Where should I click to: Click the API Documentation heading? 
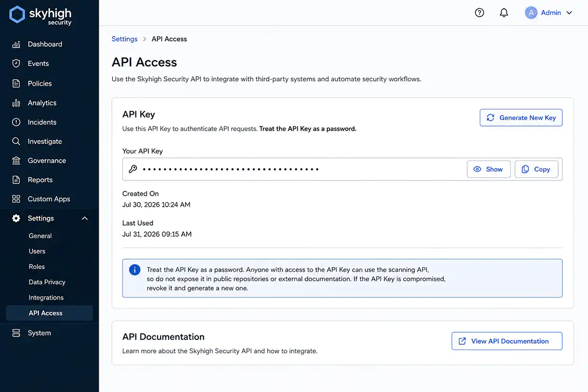tap(163, 337)
